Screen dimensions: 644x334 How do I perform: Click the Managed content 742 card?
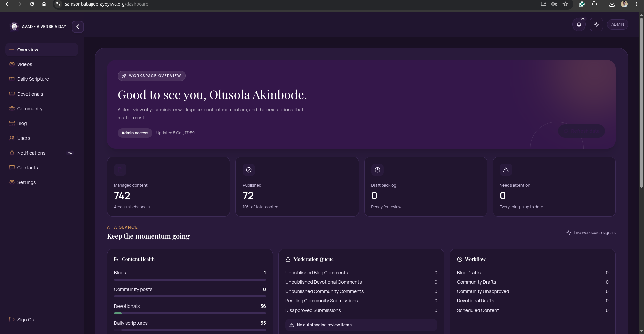coord(168,187)
